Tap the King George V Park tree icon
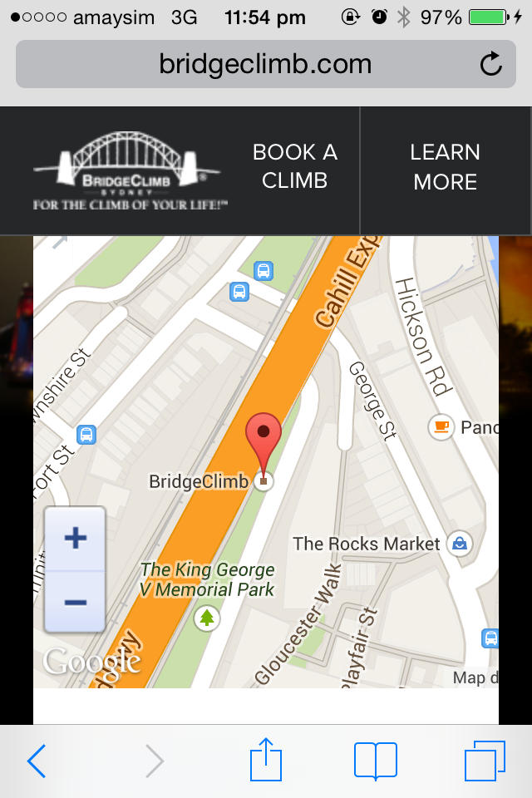 pyautogui.click(x=207, y=618)
